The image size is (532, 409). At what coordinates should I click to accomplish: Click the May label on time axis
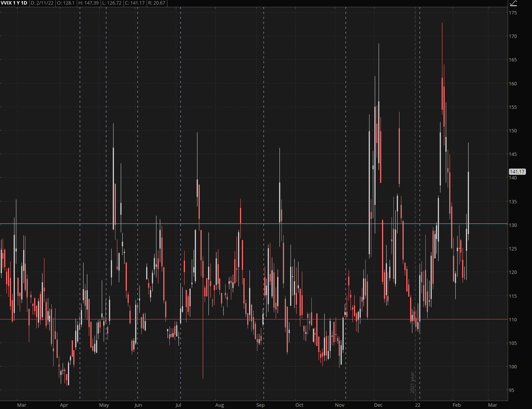[104, 405]
